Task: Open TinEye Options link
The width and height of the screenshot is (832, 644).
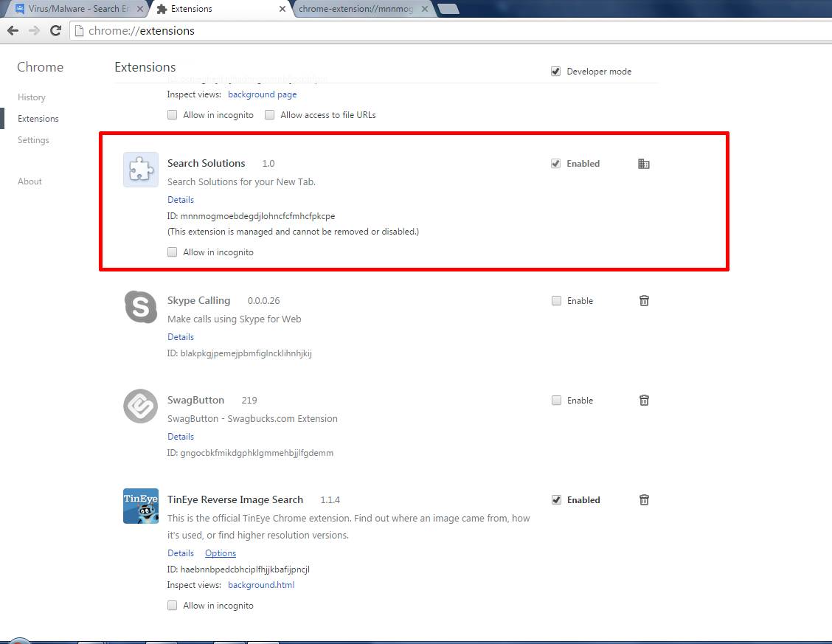Action: tap(221, 553)
